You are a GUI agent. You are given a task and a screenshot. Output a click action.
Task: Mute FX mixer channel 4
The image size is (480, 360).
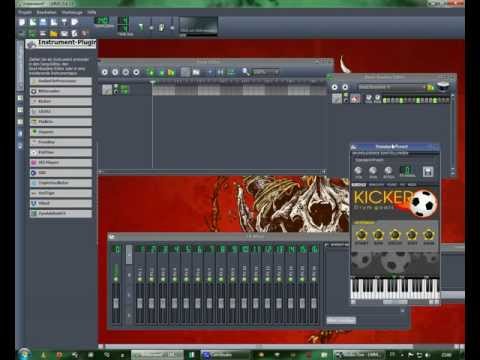175,279
